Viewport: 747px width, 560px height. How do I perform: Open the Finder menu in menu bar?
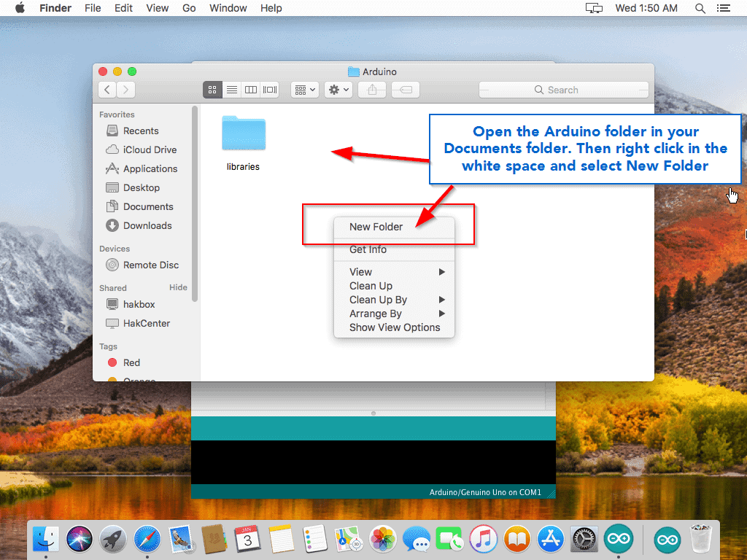point(55,8)
